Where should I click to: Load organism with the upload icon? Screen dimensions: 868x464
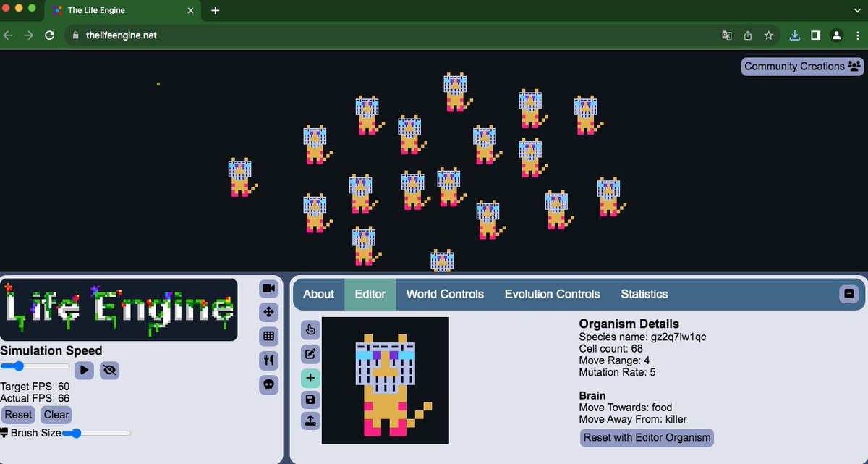(310, 421)
